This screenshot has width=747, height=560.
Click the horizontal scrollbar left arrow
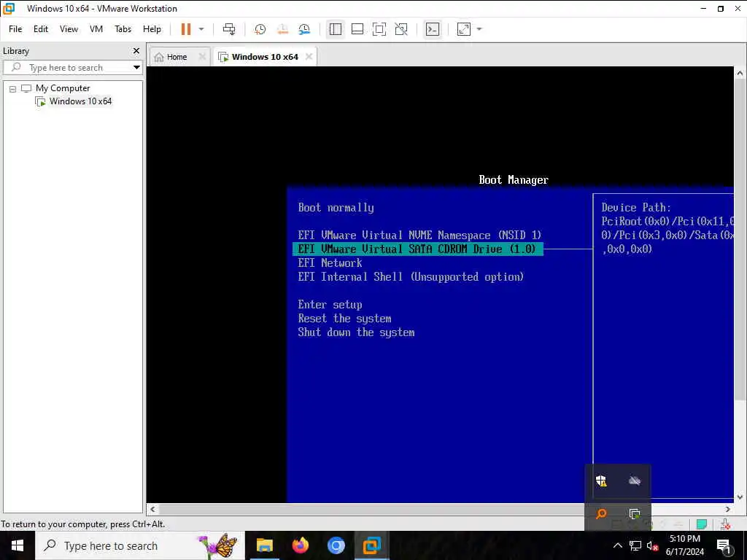pos(152,509)
